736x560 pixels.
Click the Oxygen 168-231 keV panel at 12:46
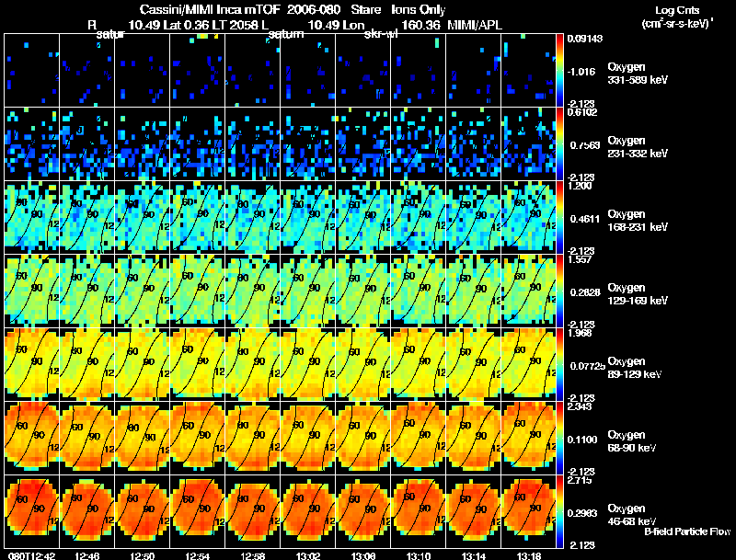pyautogui.click(x=87, y=217)
